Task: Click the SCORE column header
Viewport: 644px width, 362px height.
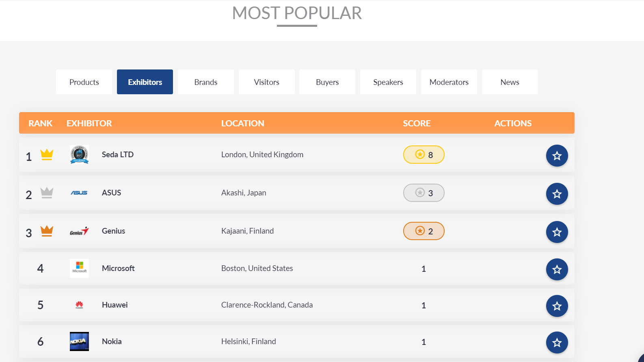Action: (417, 123)
